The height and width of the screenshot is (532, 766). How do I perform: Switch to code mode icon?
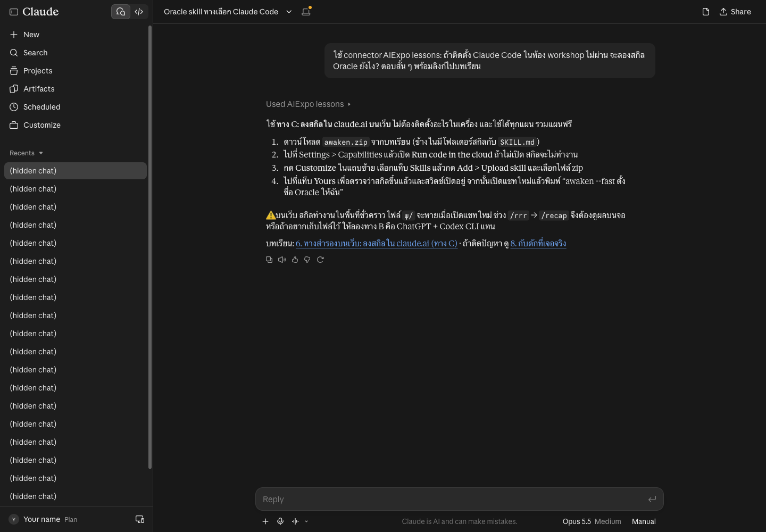click(139, 12)
